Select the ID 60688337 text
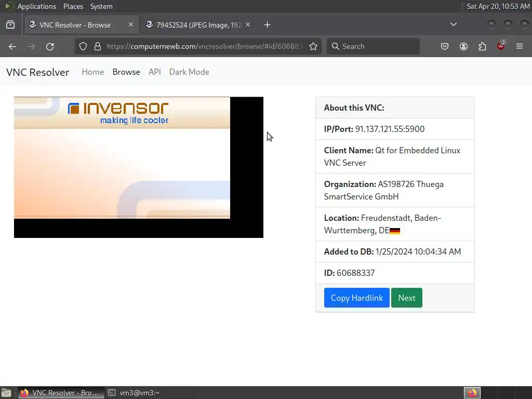 pos(349,273)
